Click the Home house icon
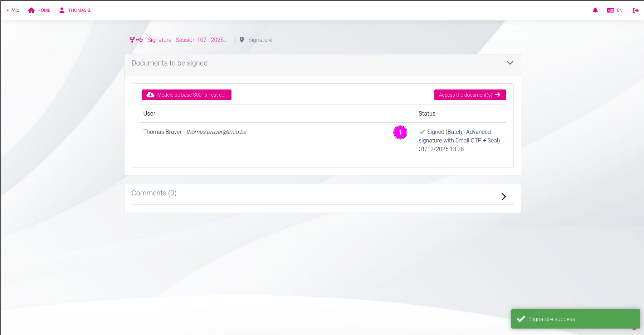The image size is (644, 335). point(31,10)
